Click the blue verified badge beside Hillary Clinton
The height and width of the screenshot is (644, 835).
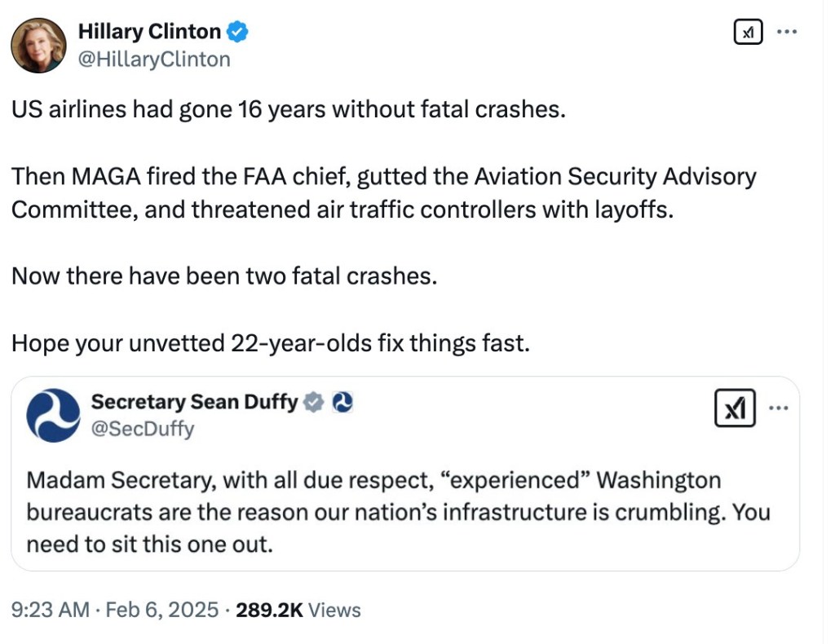tap(237, 33)
